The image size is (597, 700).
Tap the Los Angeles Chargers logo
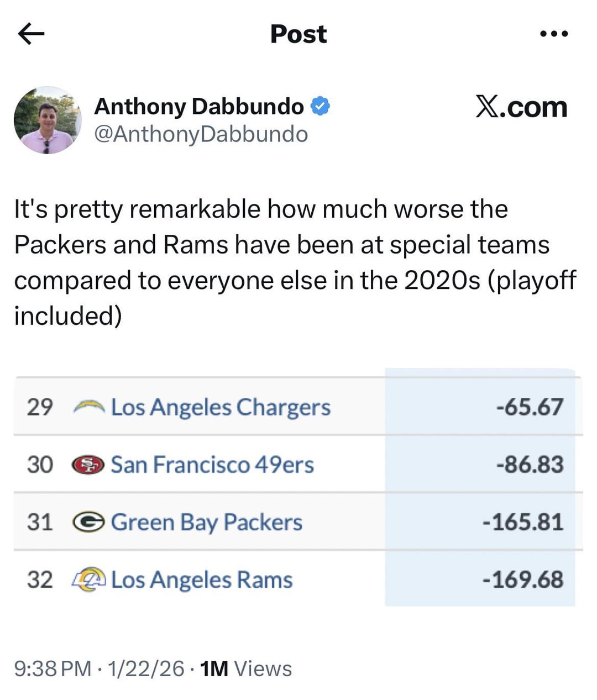click(x=89, y=408)
